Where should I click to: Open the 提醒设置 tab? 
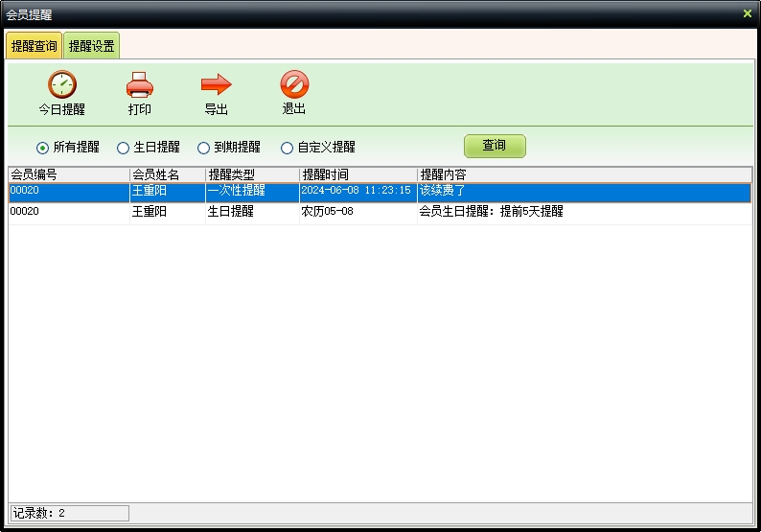[92, 46]
